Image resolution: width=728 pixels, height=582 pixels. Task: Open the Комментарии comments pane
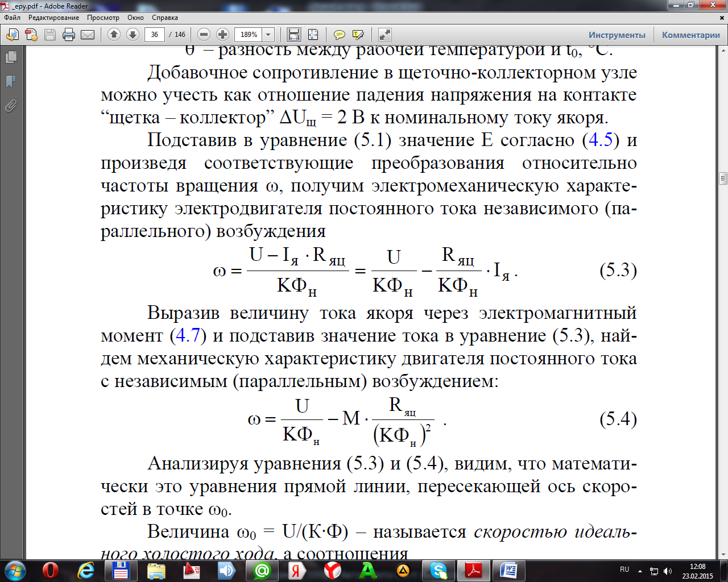click(x=691, y=35)
